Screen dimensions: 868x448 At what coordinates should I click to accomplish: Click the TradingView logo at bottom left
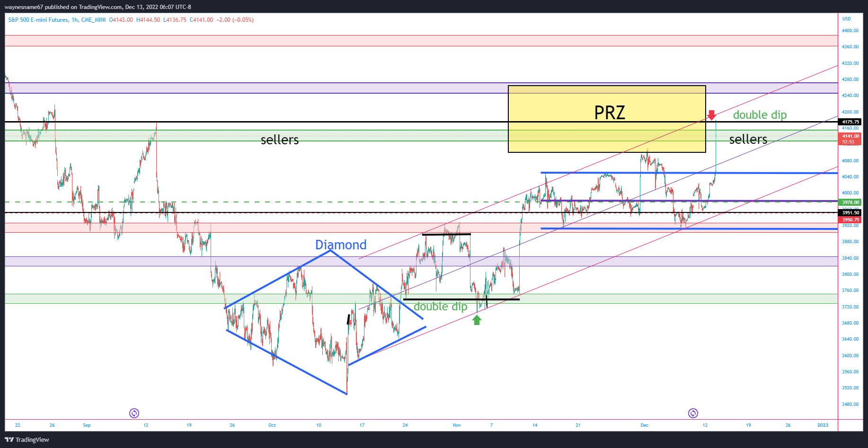point(27,439)
